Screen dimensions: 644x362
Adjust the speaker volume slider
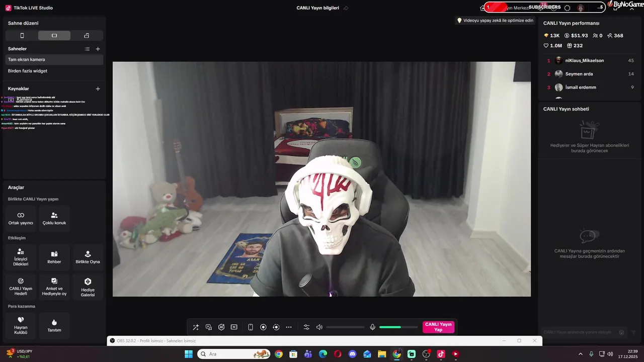click(x=345, y=327)
